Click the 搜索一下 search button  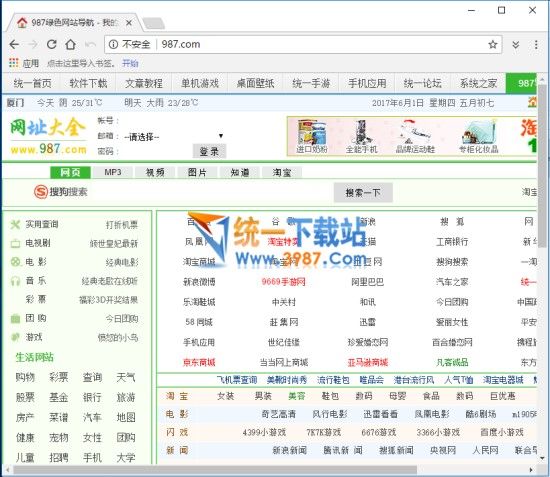coord(363,193)
